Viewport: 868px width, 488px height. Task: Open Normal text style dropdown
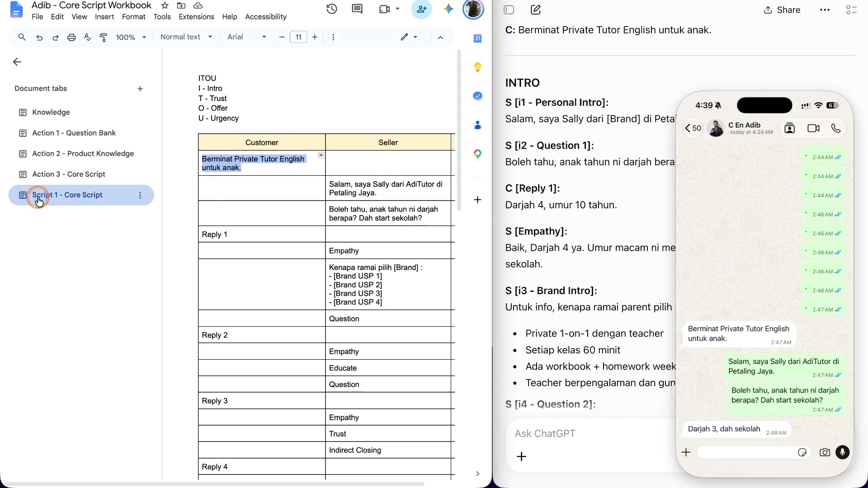pos(186,37)
